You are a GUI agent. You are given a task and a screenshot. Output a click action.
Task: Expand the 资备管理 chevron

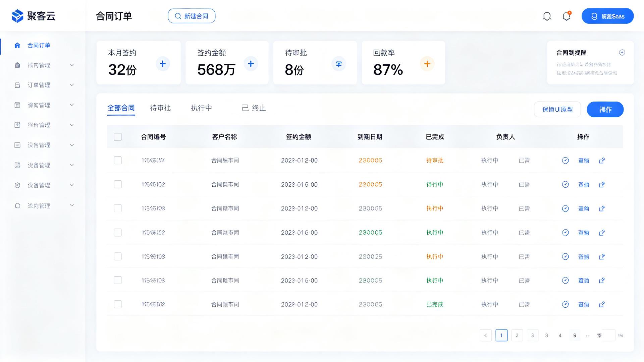(x=72, y=185)
